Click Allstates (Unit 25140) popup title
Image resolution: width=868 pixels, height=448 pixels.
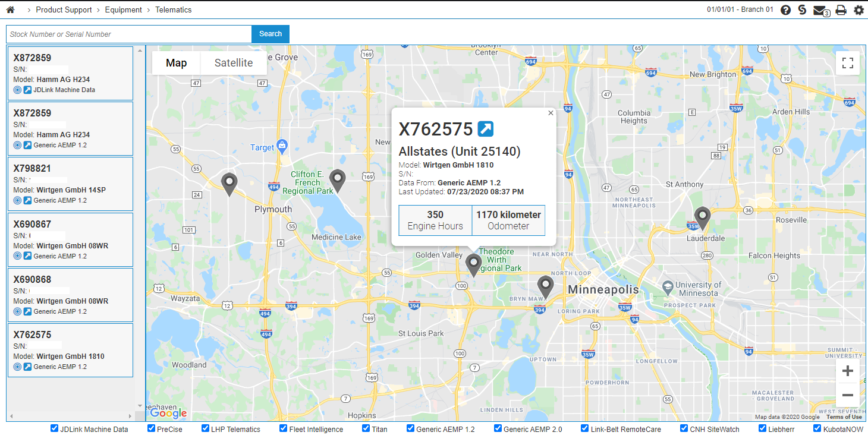(460, 151)
